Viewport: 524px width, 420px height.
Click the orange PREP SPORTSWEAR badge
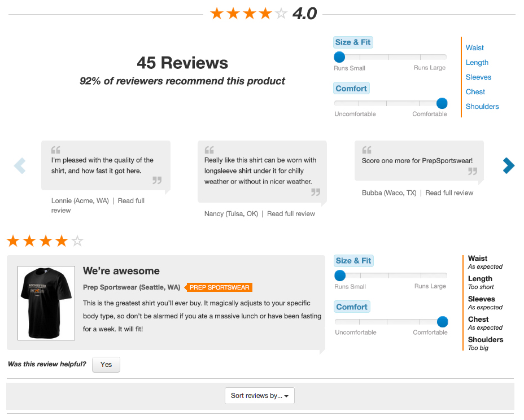click(x=219, y=287)
